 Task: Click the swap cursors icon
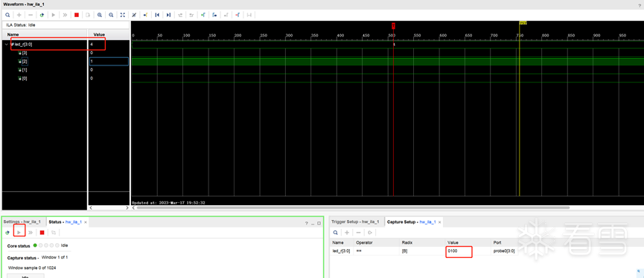pyautogui.click(x=237, y=15)
